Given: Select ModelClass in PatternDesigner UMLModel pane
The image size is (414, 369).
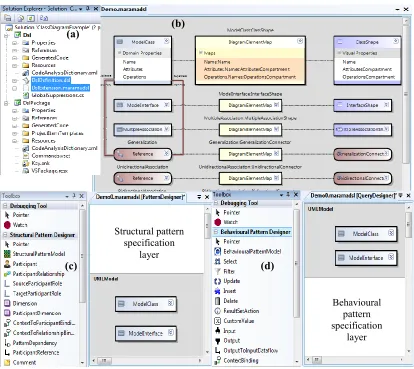Looking at the screenshot, I should pyautogui.click(x=145, y=304).
